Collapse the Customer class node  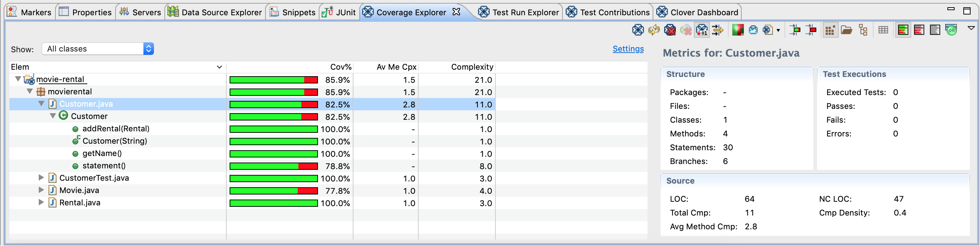click(53, 116)
